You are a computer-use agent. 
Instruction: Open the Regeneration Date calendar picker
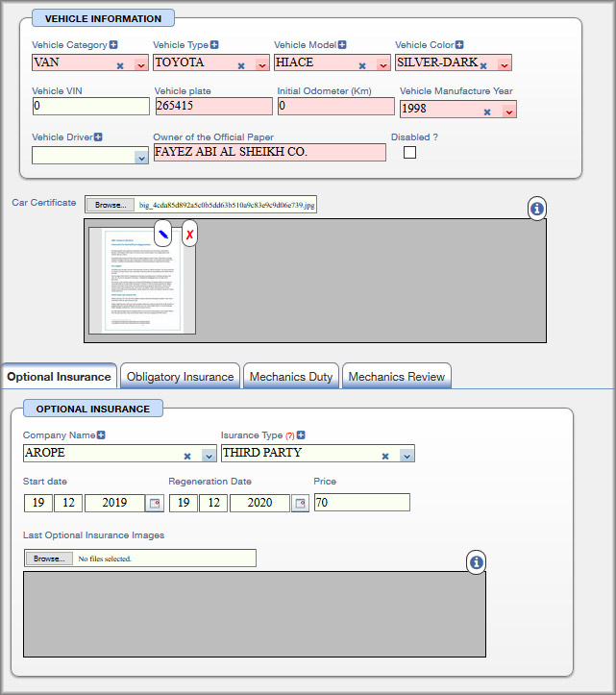pos(300,503)
